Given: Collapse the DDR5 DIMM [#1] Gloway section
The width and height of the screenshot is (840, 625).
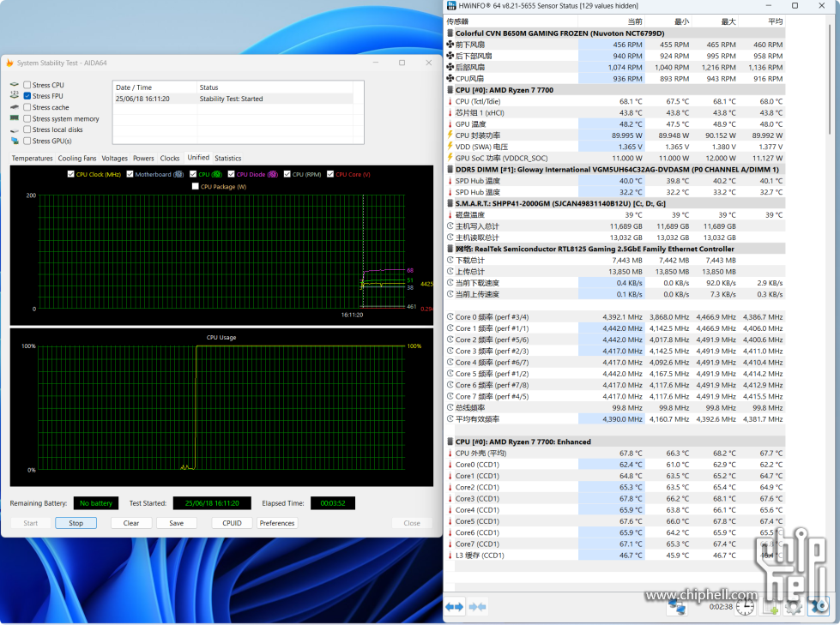Looking at the screenshot, I should pos(615,169).
